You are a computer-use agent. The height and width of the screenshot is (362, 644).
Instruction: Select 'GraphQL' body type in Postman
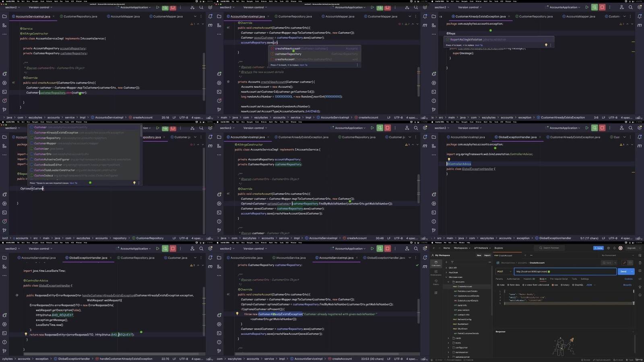point(578,285)
